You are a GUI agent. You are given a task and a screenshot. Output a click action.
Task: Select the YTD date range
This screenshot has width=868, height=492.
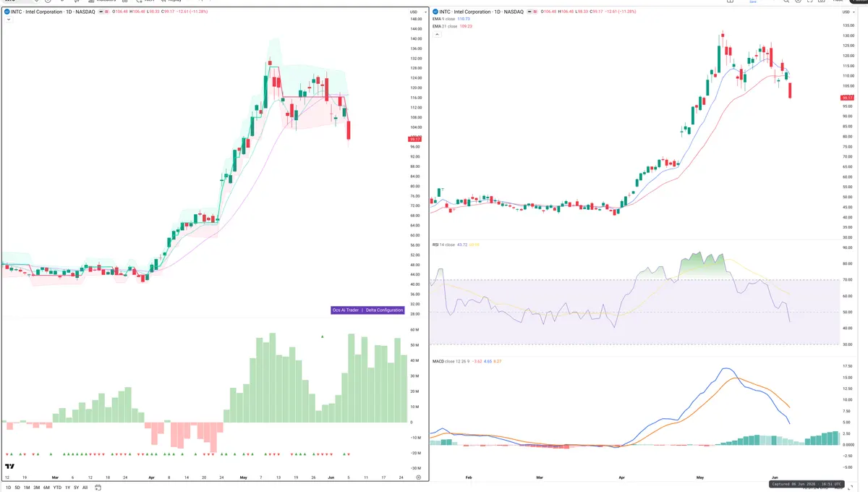click(57, 488)
